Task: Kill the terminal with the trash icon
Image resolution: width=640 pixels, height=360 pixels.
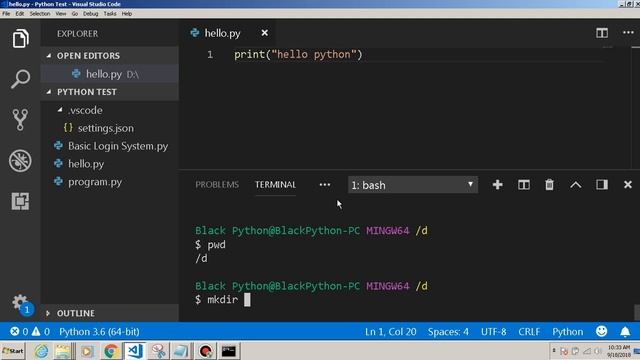Action: pyautogui.click(x=549, y=185)
